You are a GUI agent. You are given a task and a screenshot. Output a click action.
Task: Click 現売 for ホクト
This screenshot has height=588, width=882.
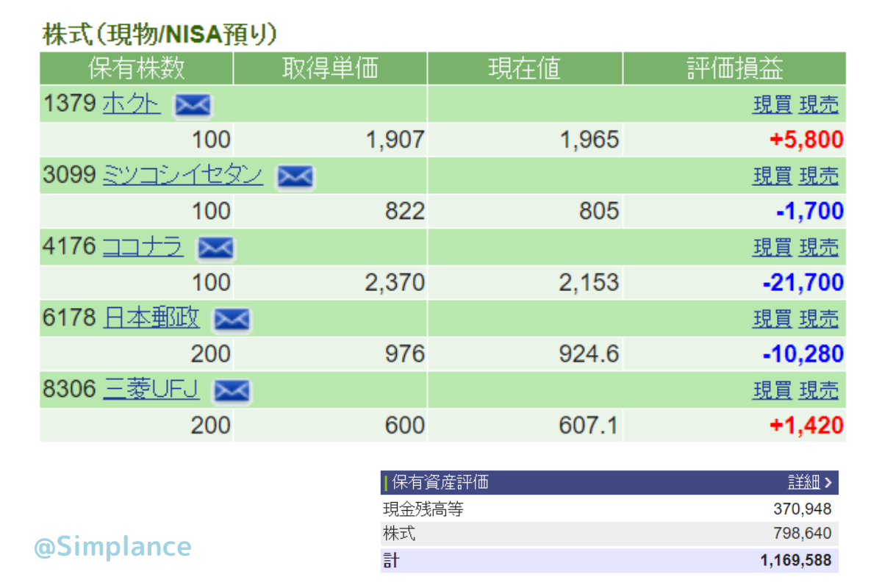pyautogui.click(x=818, y=105)
